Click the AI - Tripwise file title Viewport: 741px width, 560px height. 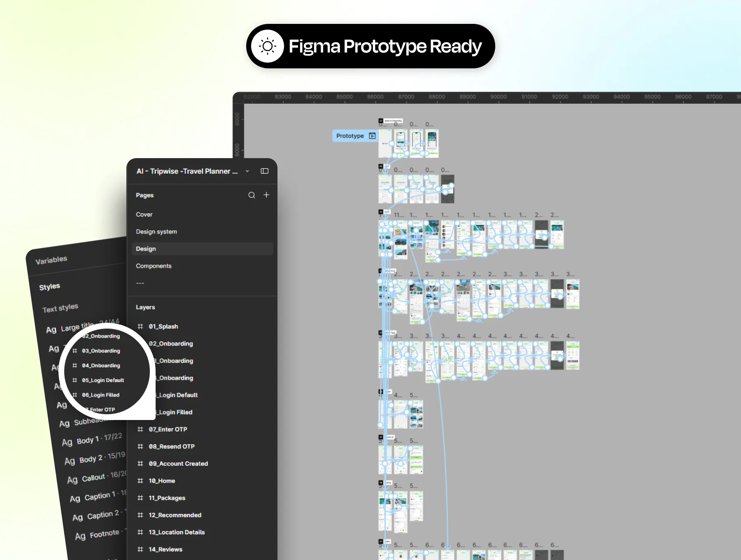(187, 171)
